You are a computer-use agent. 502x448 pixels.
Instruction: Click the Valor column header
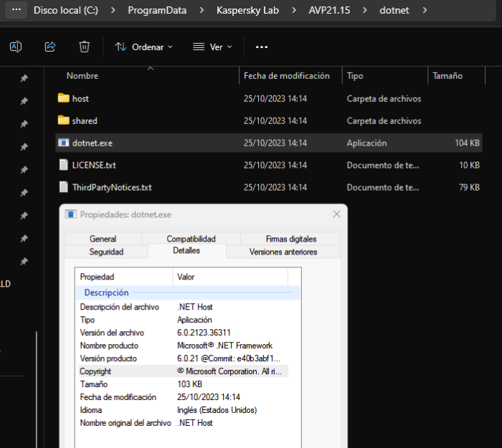tap(230, 277)
